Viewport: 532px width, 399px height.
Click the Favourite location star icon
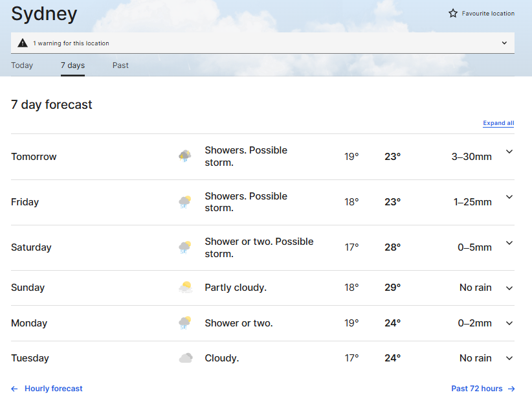[453, 14]
